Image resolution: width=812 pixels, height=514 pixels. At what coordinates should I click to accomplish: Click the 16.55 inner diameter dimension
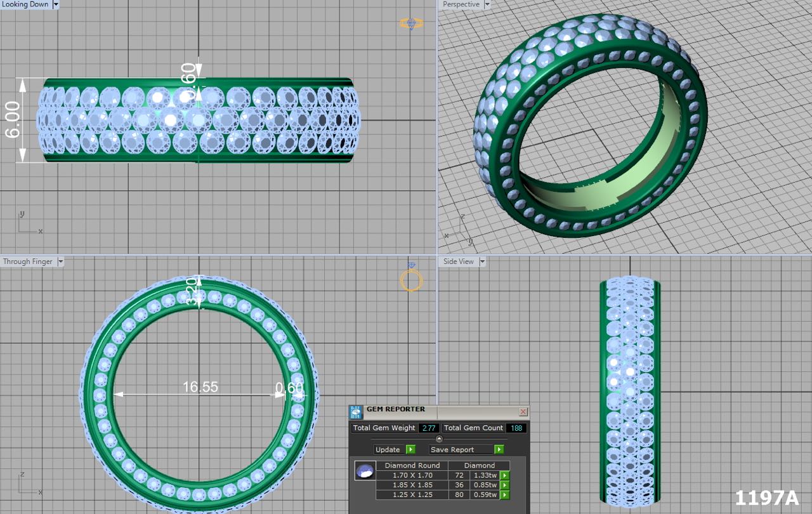tap(200, 386)
